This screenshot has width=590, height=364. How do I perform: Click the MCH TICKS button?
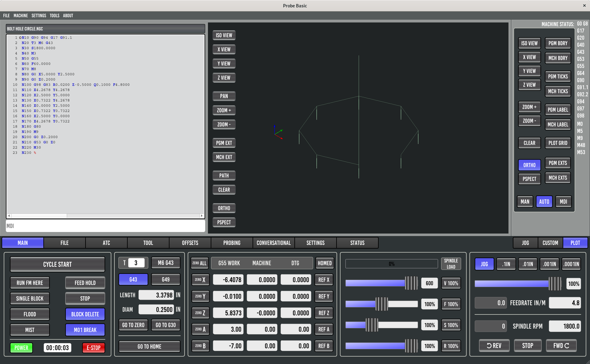[558, 91]
